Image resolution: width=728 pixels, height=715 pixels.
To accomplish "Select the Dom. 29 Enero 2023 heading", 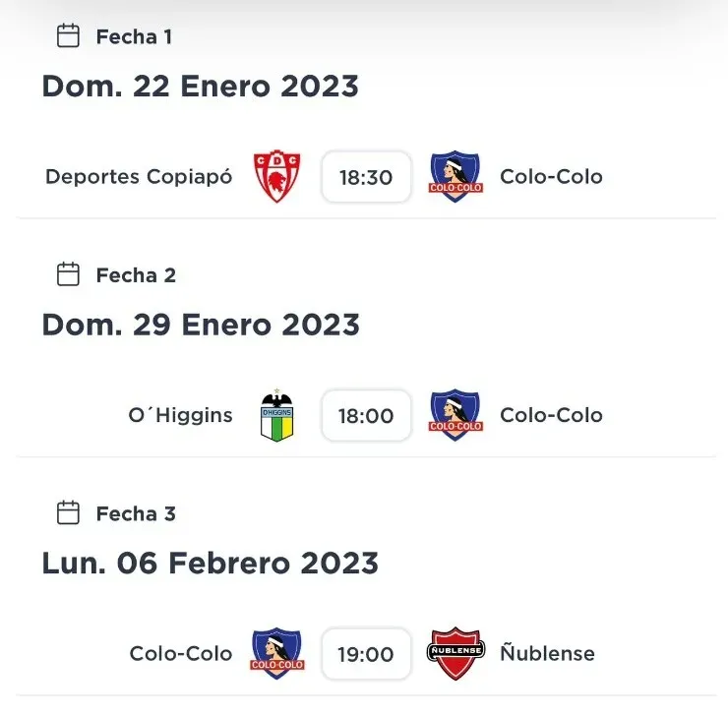I will point(201,325).
